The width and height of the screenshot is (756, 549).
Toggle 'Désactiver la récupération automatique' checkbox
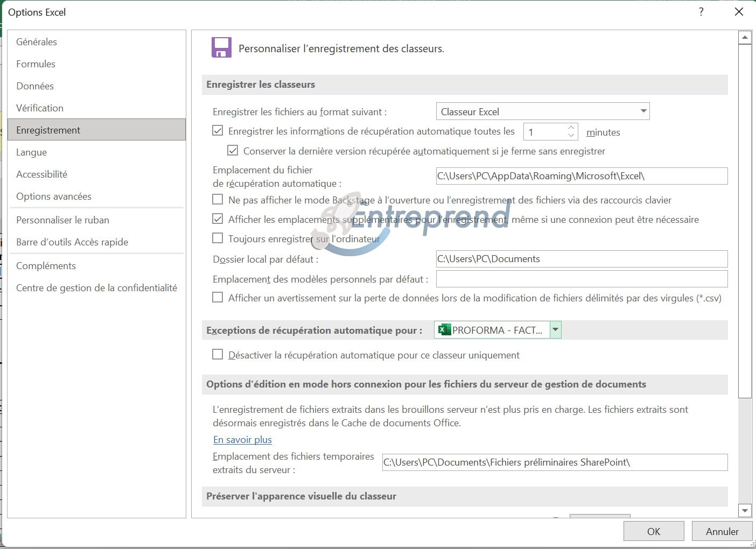point(218,354)
